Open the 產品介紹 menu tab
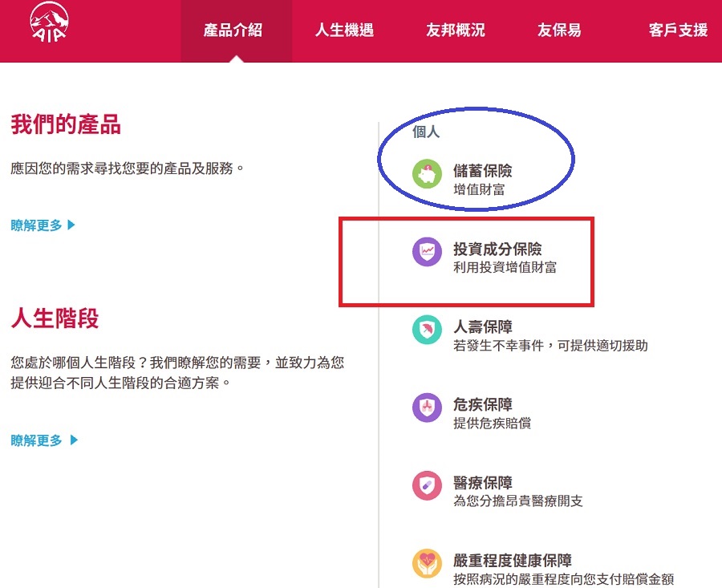Screen dimensions: 722x588 pyautogui.click(x=233, y=31)
